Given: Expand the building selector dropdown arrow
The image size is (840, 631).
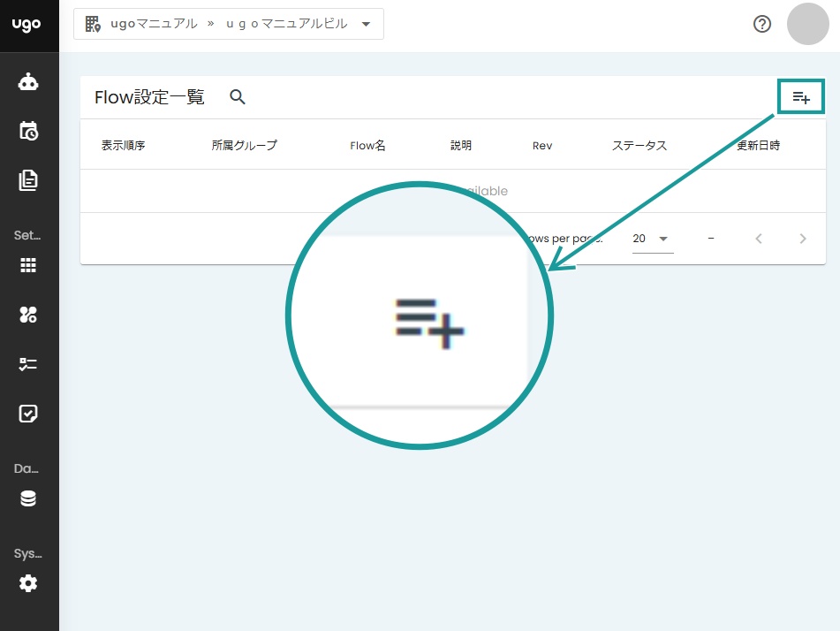Looking at the screenshot, I should (366, 25).
